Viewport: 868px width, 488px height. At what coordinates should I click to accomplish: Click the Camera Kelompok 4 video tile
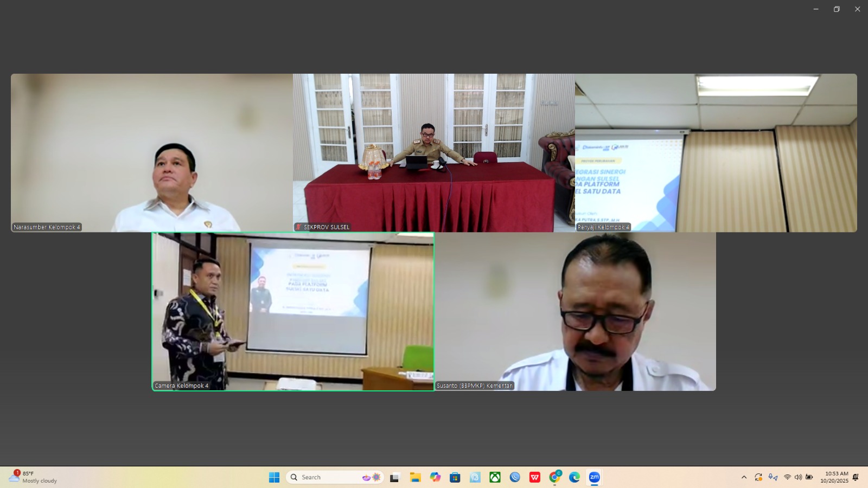(293, 311)
